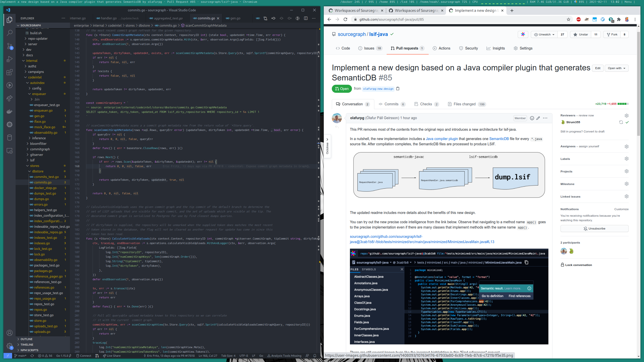Switch to aggregated_test.go editor tab
The width and height of the screenshot is (644, 362).
point(168,18)
